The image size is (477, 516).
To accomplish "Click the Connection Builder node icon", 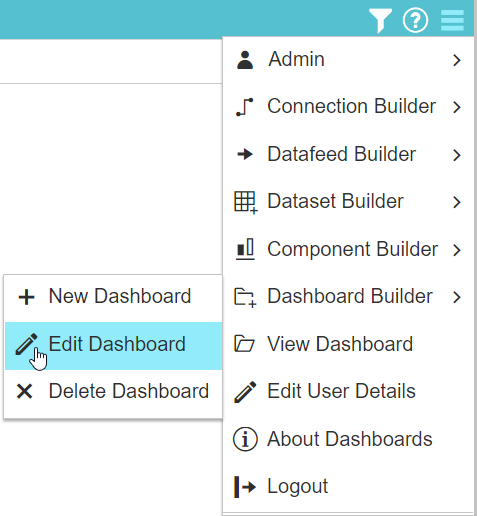I will click(x=245, y=107).
